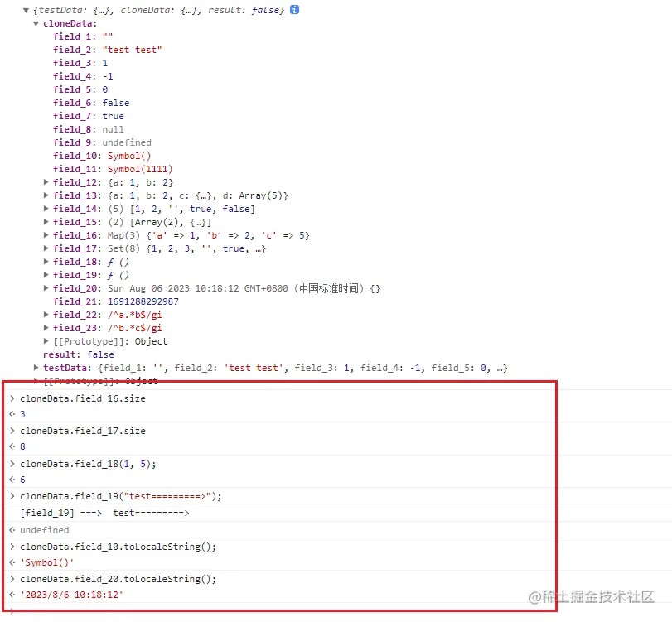Select field_2 "test test" value
Viewport: 672px width, 622px height.
[132, 50]
